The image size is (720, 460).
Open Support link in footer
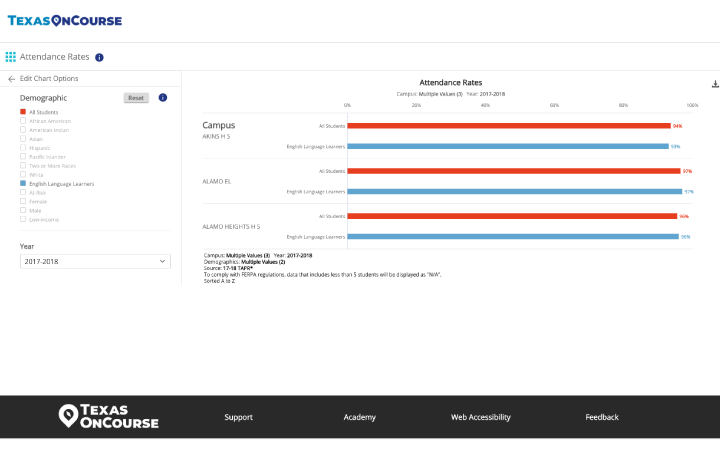point(238,417)
